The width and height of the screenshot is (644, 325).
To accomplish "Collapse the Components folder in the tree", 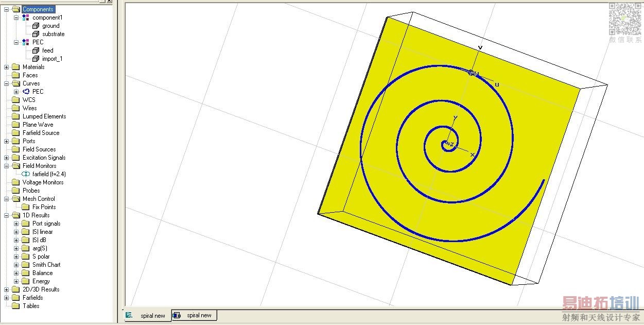I will coord(6,9).
